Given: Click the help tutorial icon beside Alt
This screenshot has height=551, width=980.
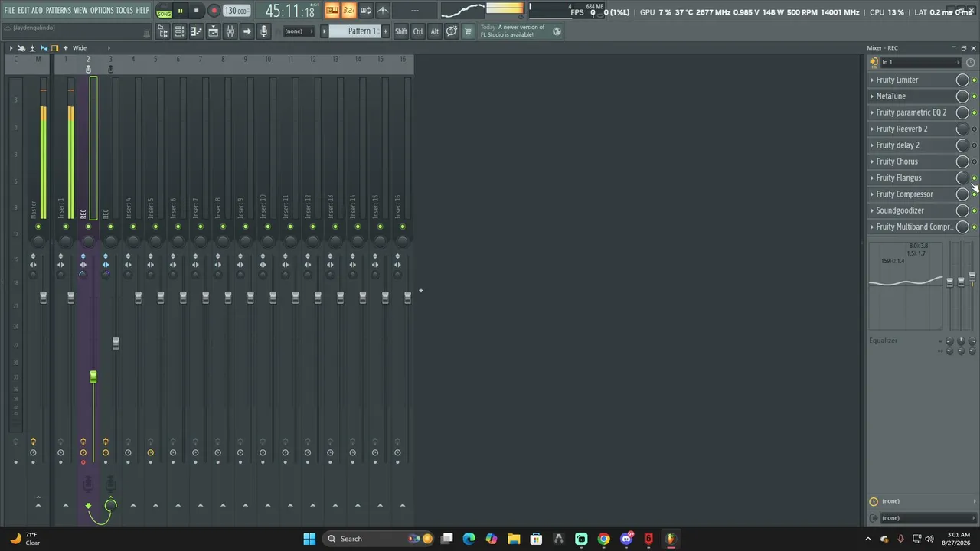Looking at the screenshot, I should pyautogui.click(x=452, y=31).
